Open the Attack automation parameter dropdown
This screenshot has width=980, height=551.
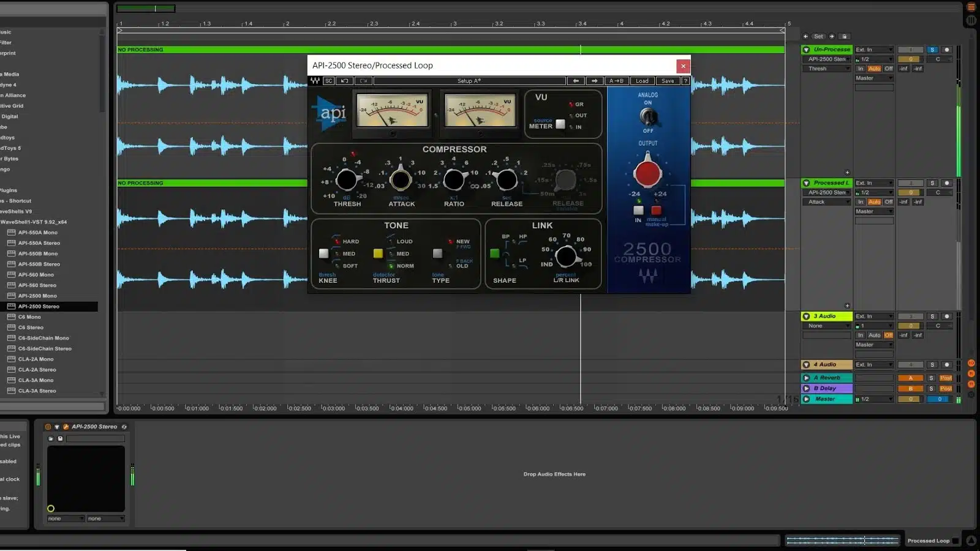tap(827, 202)
